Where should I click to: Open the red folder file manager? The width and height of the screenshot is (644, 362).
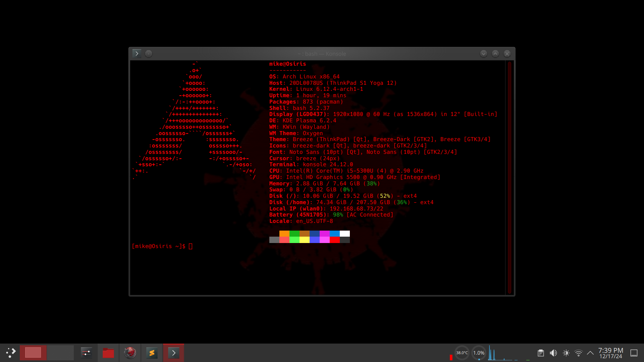coord(108,353)
